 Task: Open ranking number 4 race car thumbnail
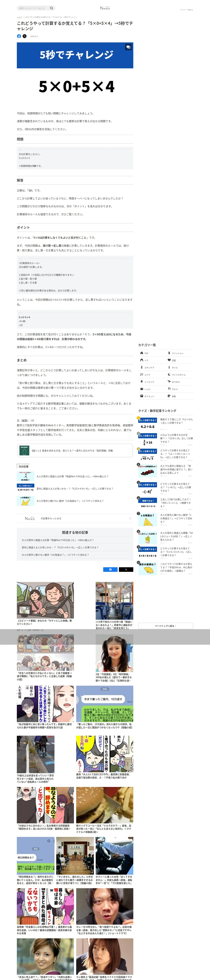pyautogui.click(x=148, y=471)
